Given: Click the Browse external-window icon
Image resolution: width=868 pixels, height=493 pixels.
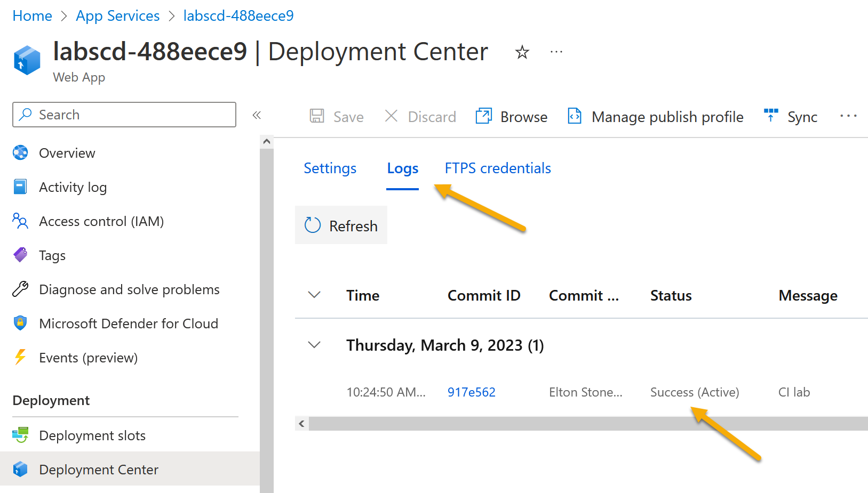Looking at the screenshot, I should (483, 116).
